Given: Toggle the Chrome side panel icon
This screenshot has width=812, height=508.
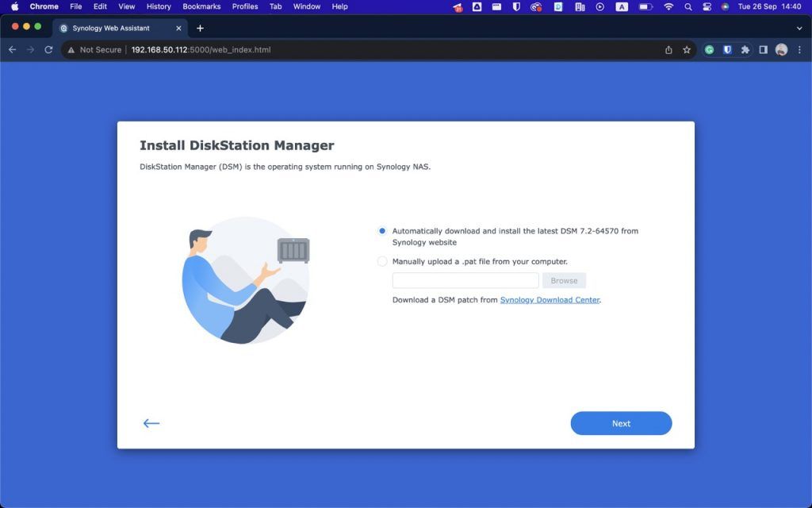Looking at the screenshot, I should 764,50.
